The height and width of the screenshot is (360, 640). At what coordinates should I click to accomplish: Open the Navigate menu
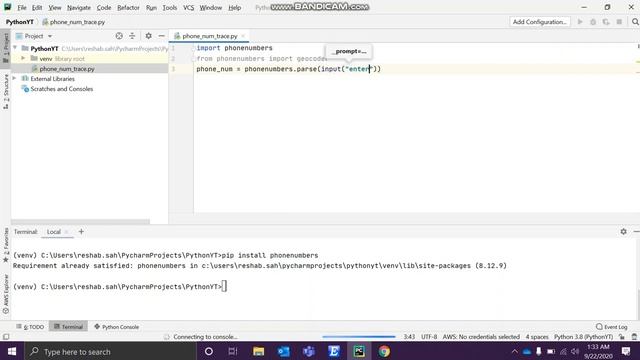click(x=79, y=7)
